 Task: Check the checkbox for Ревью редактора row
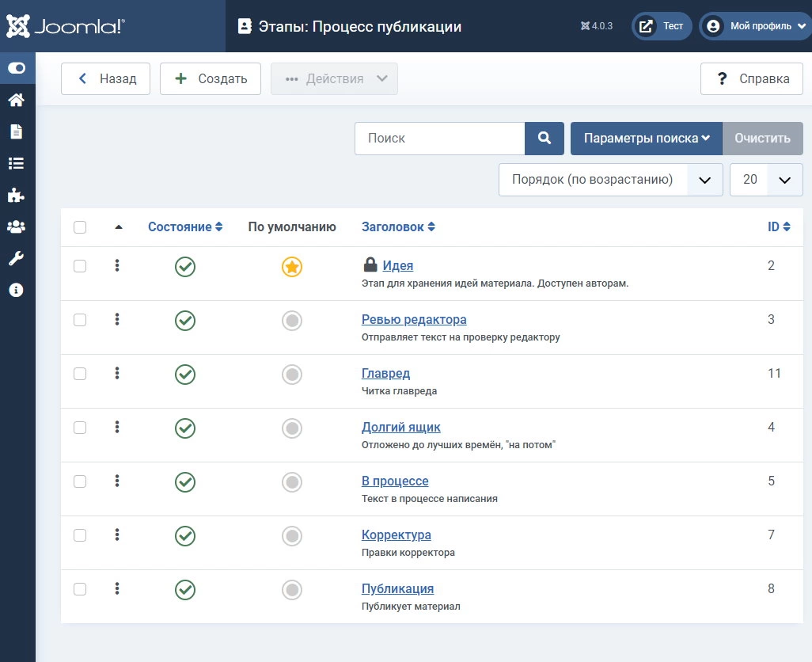pos(80,320)
